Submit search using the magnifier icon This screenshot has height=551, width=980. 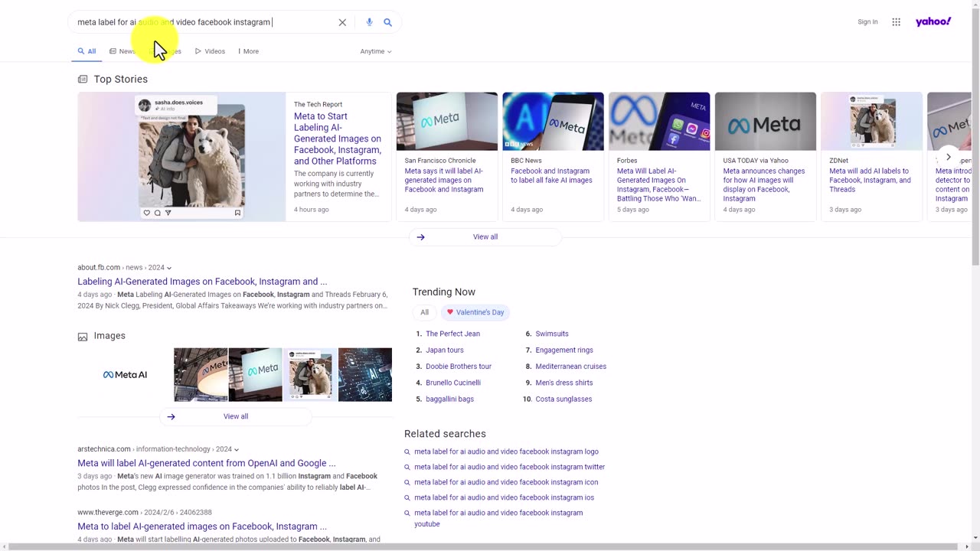point(387,22)
